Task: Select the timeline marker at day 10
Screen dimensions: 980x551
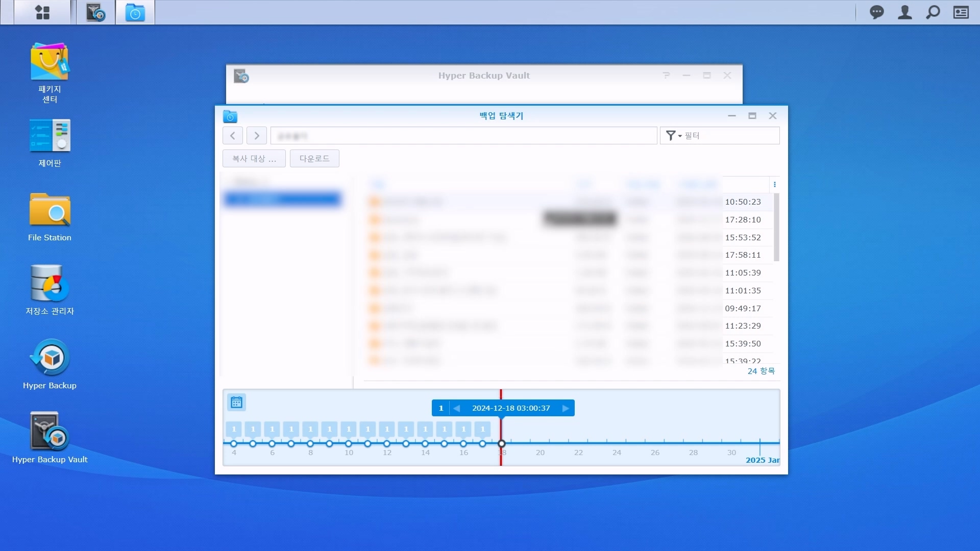Action: [x=349, y=443]
